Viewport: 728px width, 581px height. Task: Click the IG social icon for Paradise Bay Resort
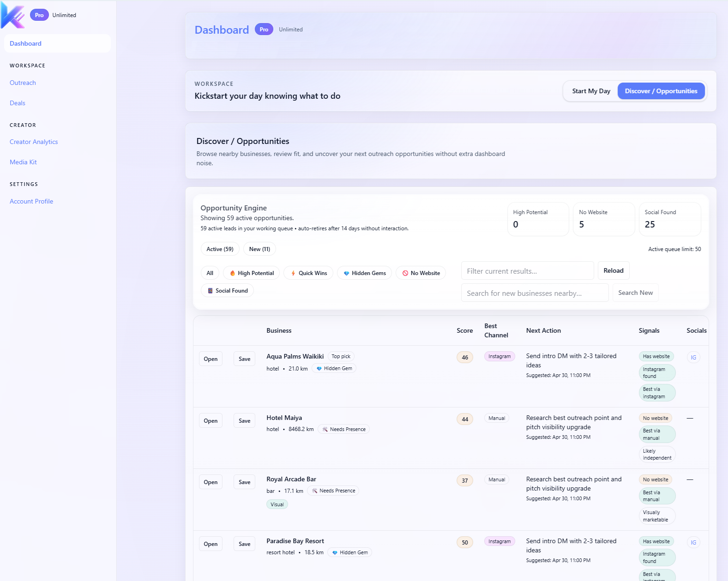point(693,543)
